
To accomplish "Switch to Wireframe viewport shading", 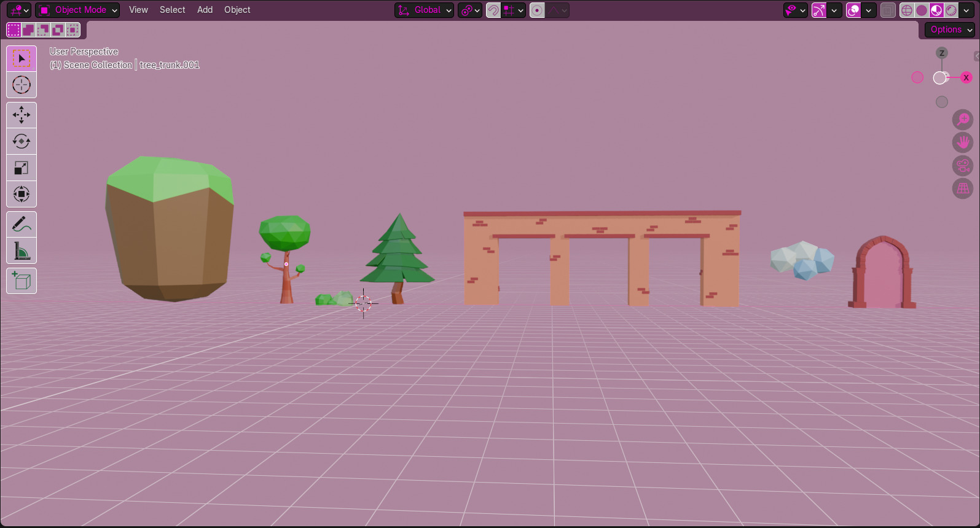I will coord(907,10).
